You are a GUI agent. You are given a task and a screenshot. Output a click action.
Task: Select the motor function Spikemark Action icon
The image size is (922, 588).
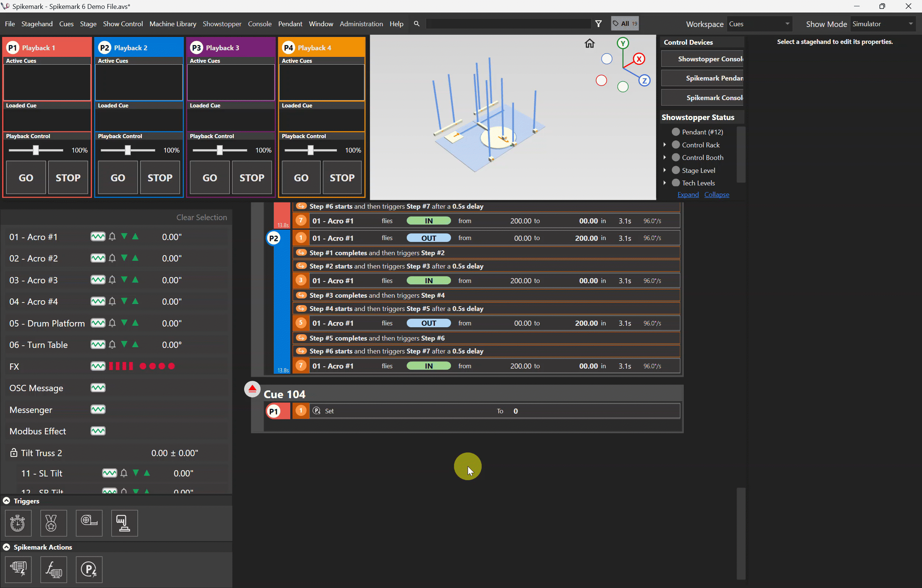54,570
